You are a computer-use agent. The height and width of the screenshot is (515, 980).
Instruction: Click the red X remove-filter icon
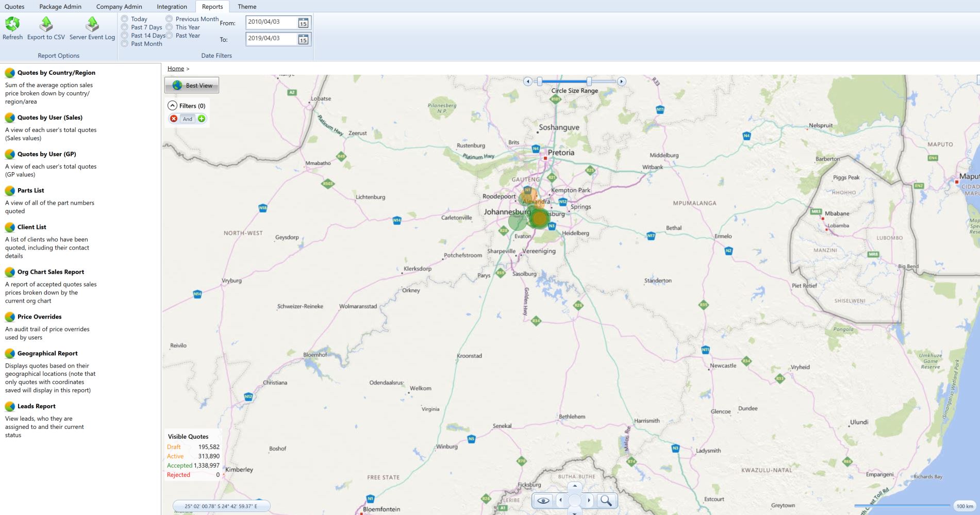[x=174, y=119]
